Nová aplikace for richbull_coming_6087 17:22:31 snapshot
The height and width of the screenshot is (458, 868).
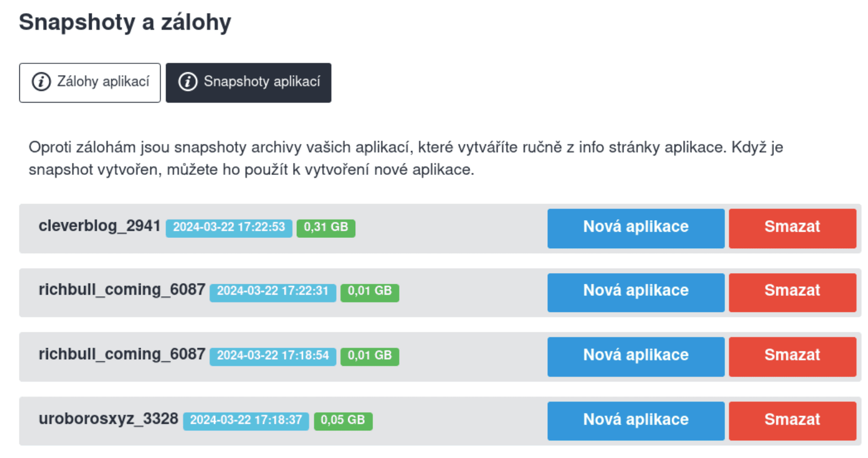pos(636,292)
